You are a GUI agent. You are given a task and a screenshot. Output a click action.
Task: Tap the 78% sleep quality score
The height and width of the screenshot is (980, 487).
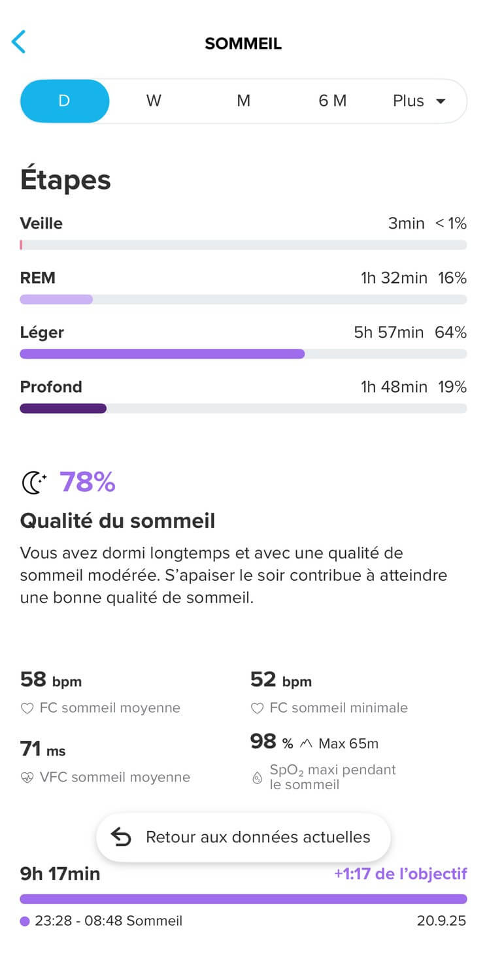[x=88, y=482]
